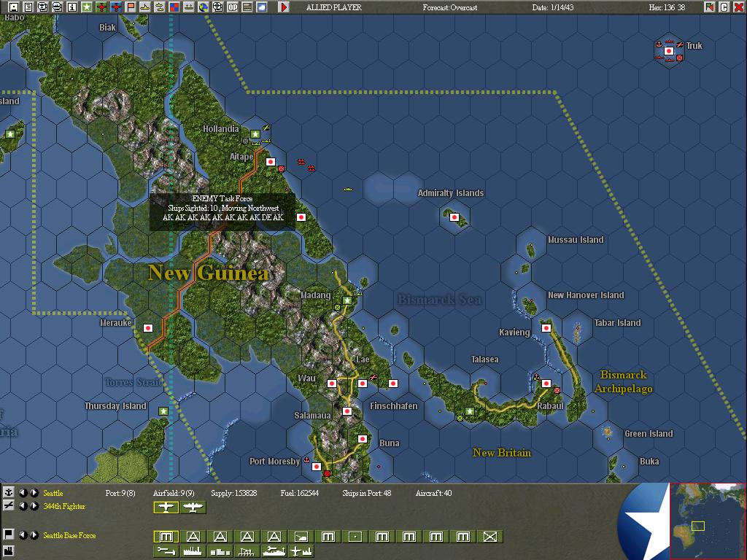Click the C button in top bar

click(x=724, y=7)
